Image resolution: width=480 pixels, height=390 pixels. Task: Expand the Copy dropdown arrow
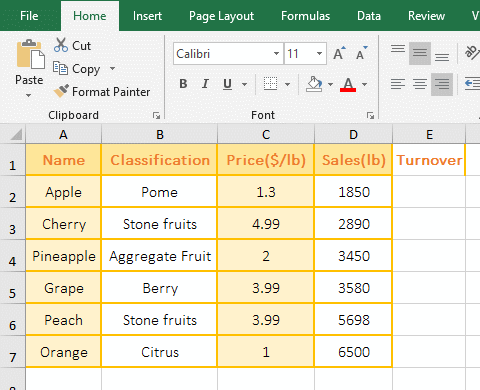(x=112, y=68)
